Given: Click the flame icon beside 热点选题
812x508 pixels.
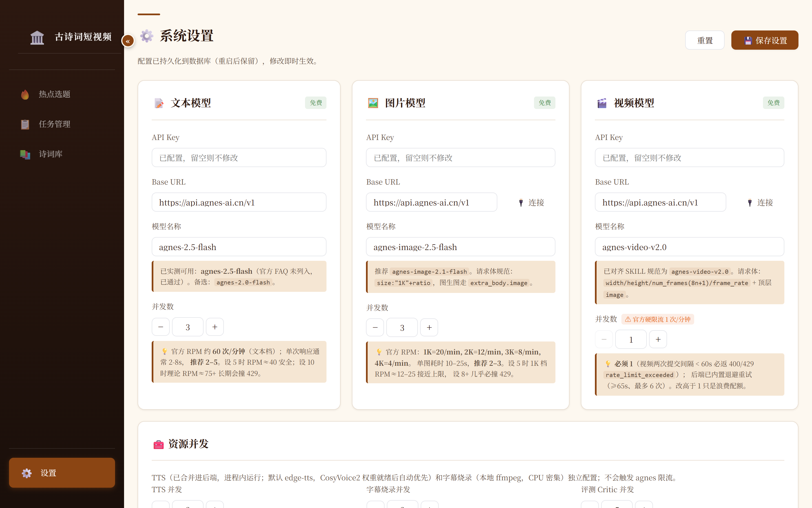Looking at the screenshot, I should (25, 95).
